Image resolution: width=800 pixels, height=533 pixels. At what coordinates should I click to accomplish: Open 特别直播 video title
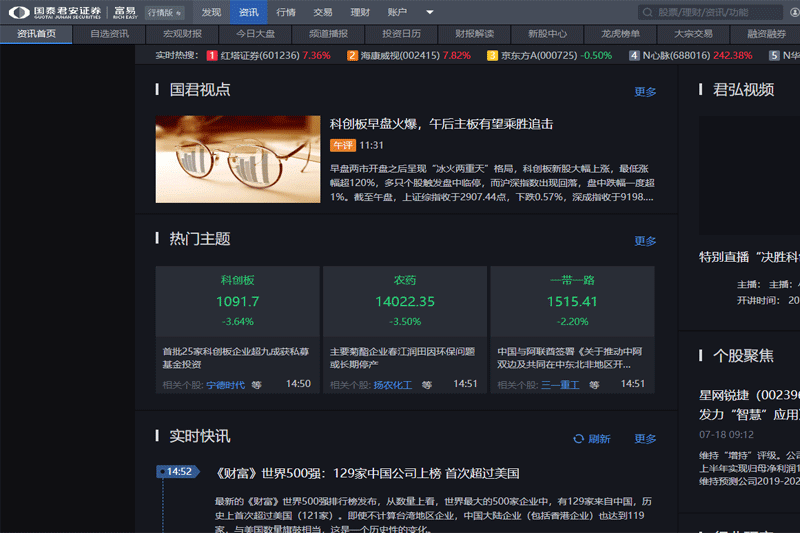(749, 257)
